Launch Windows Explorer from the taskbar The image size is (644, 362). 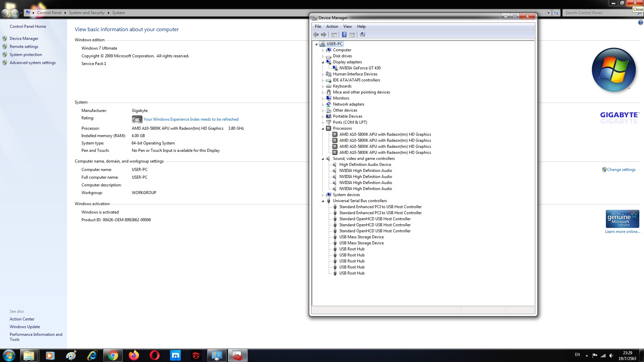(x=29, y=355)
